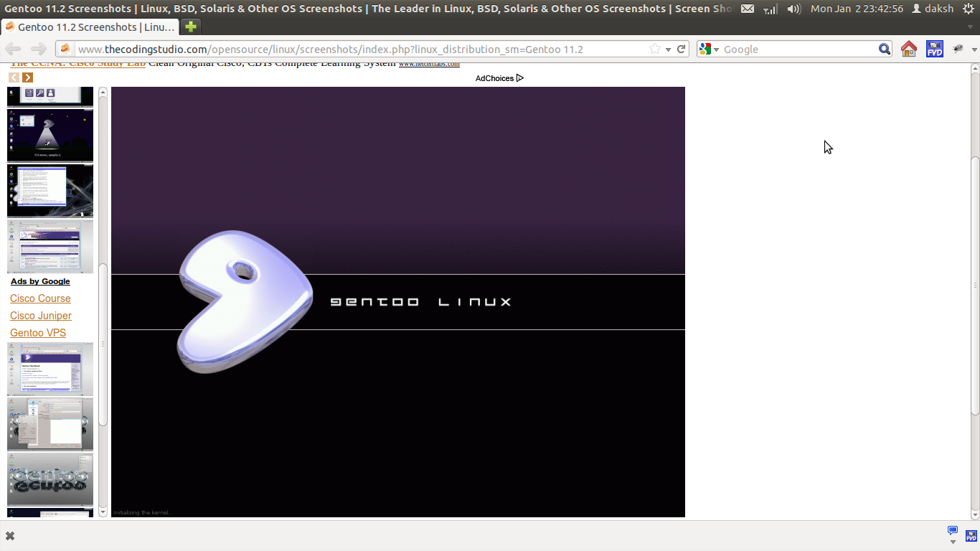
Task: Open the FVD toolbar extension icon
Action: (934, 49)
